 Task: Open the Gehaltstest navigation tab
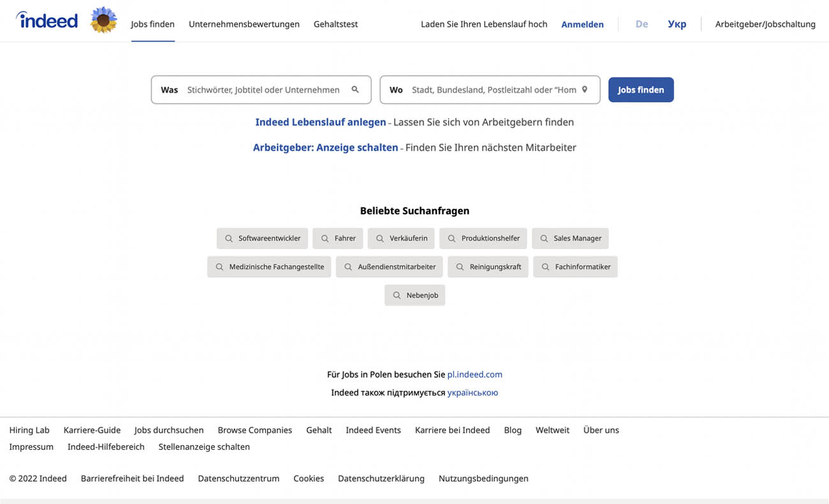[335, 24]
